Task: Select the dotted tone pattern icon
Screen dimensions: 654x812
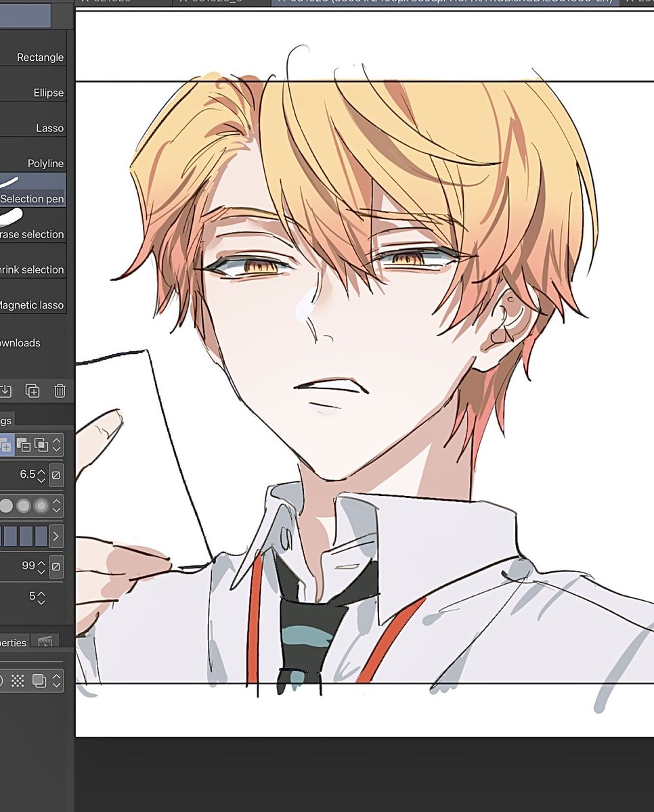Action: point(18,681)
